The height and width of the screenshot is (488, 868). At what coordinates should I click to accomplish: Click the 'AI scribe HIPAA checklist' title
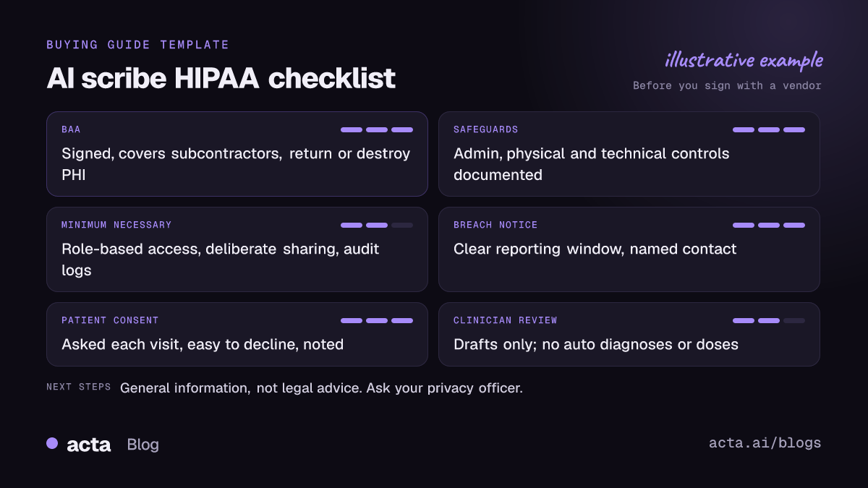click(221, 78)
